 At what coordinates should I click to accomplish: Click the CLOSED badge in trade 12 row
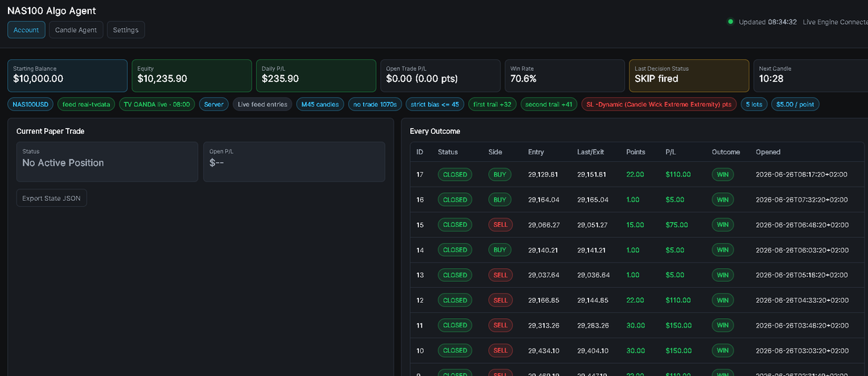pos(455,300)
